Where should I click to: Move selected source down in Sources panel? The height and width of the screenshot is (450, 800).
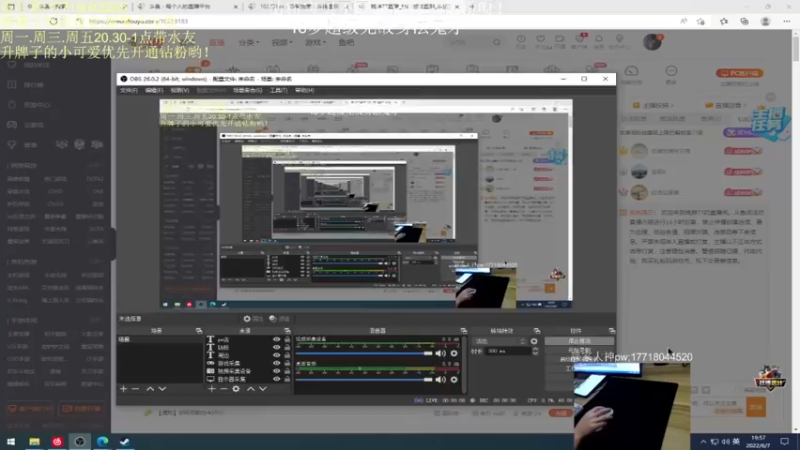point(263,389)
